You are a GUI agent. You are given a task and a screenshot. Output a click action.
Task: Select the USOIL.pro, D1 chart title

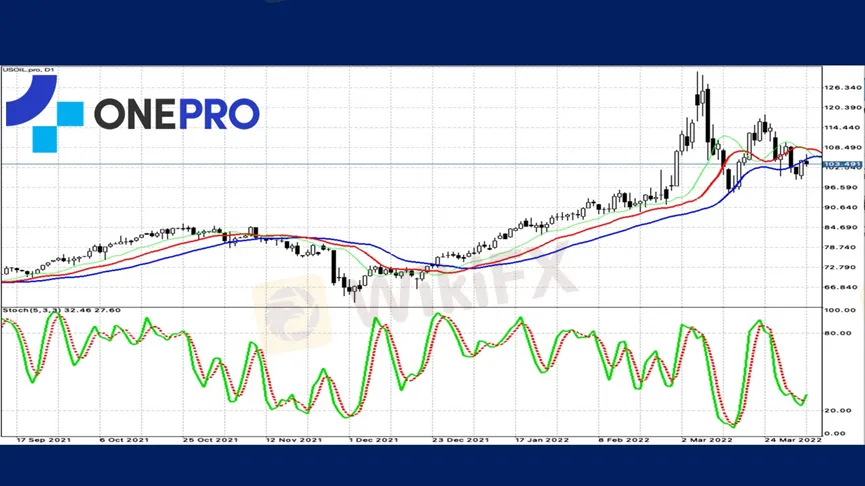28,70
